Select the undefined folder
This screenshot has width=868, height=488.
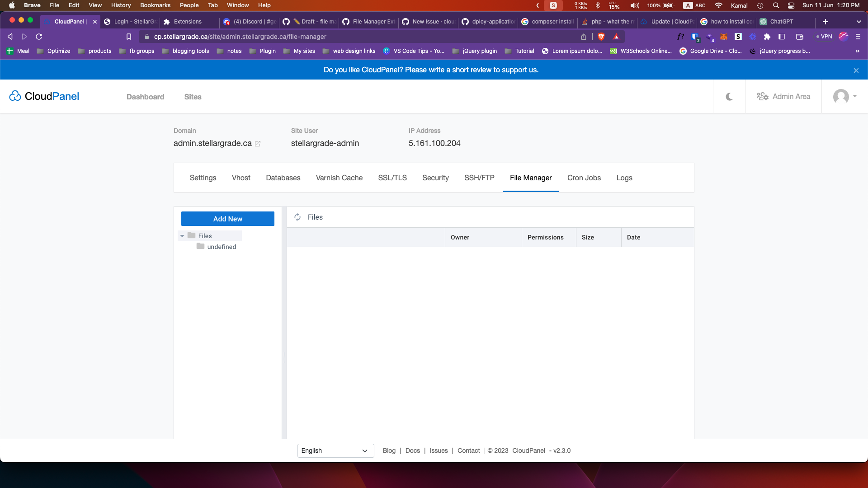(x=221, y=247)
